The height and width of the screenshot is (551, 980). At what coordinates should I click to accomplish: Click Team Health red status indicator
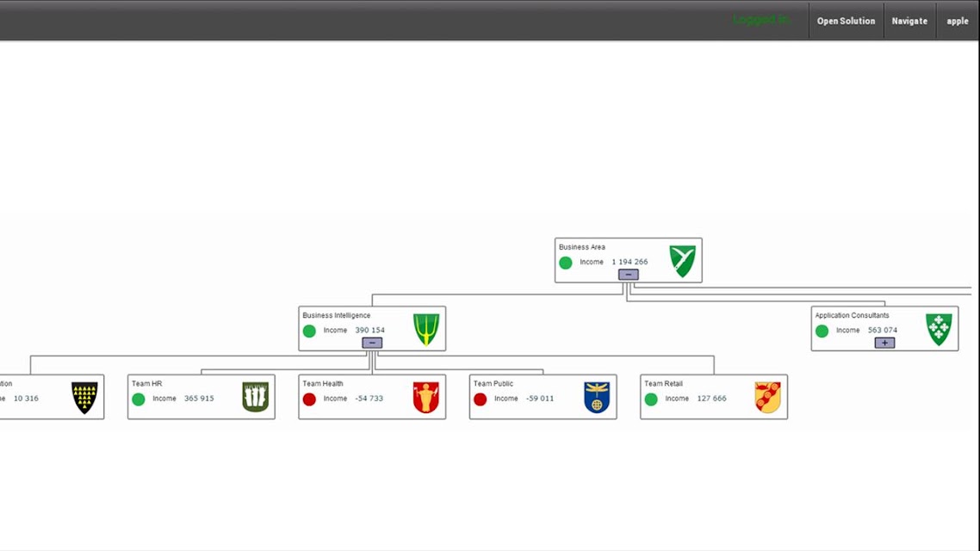pos(309,399)
